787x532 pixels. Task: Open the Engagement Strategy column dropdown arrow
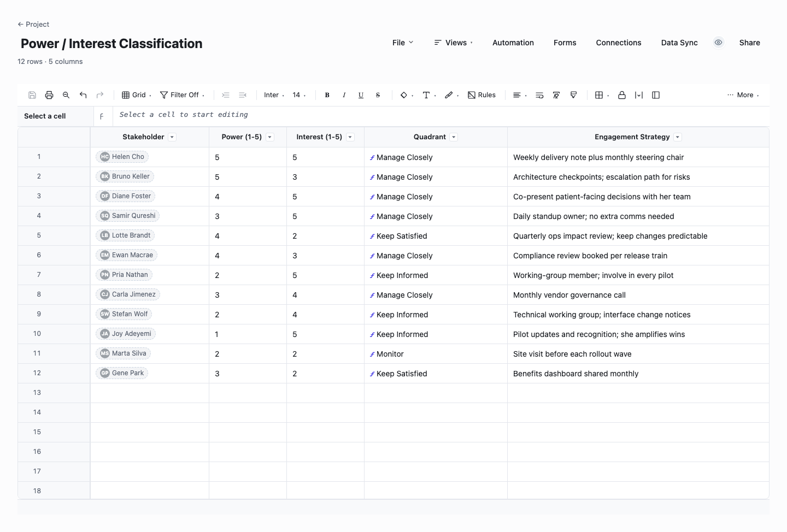[x=678, y=137]
